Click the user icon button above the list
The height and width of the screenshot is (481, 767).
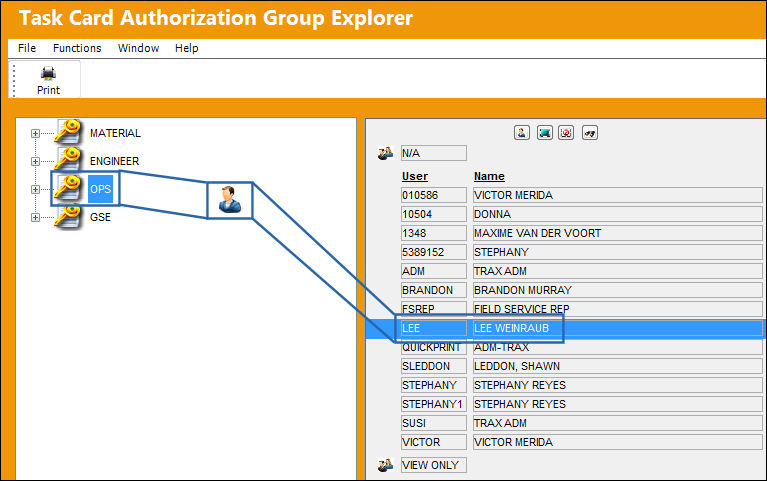(x=521, y=133)
